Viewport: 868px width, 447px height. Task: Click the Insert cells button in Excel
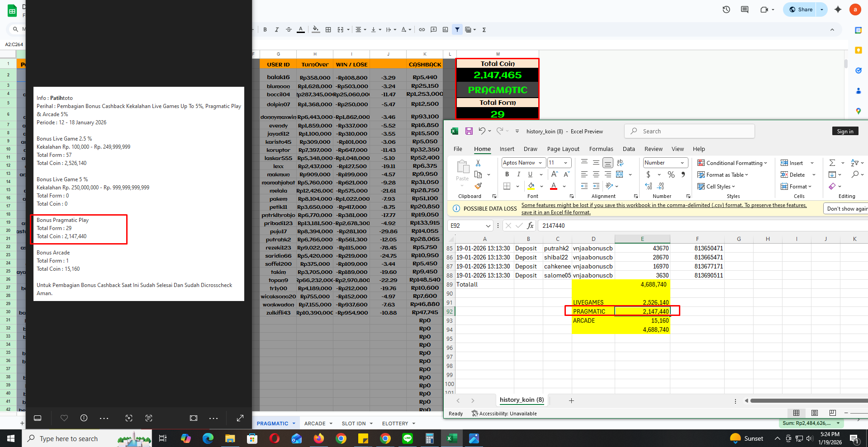(x=792, y=163)
